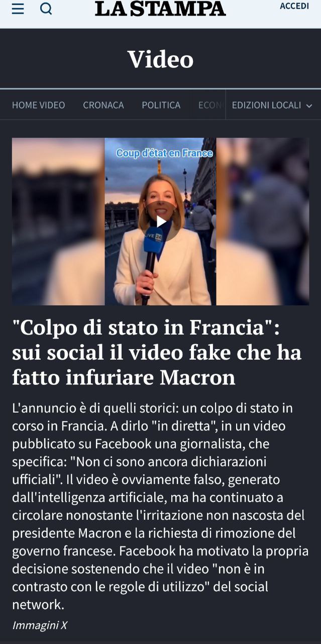Click the blurred left side of video preview

(x=58, y=221)
